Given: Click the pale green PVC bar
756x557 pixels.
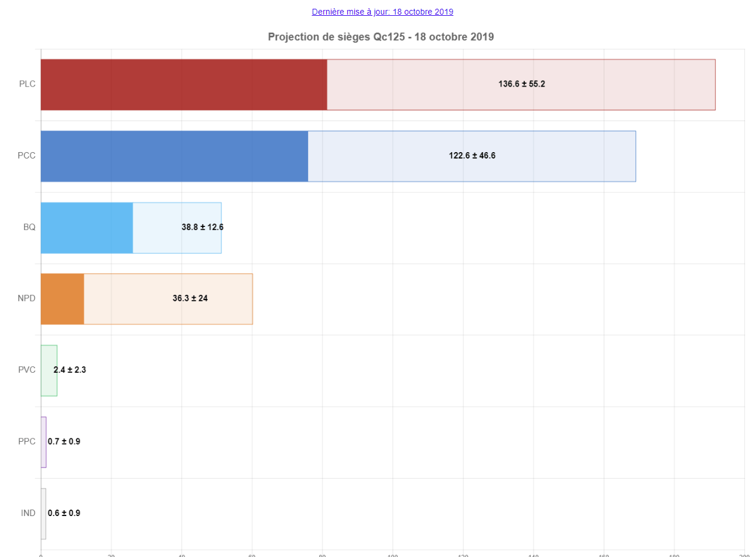Looking at the screenshot, I should click(x=49, y=370).
